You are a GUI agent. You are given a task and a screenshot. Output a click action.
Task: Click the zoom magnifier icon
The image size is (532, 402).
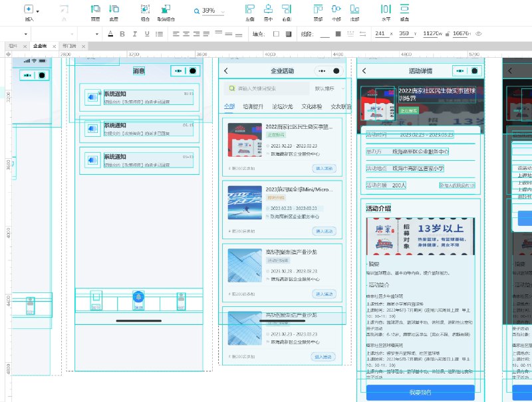coord(196,11)
